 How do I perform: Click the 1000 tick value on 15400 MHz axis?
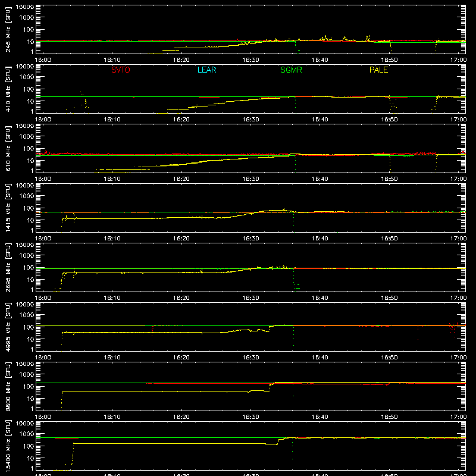[27, 434]
